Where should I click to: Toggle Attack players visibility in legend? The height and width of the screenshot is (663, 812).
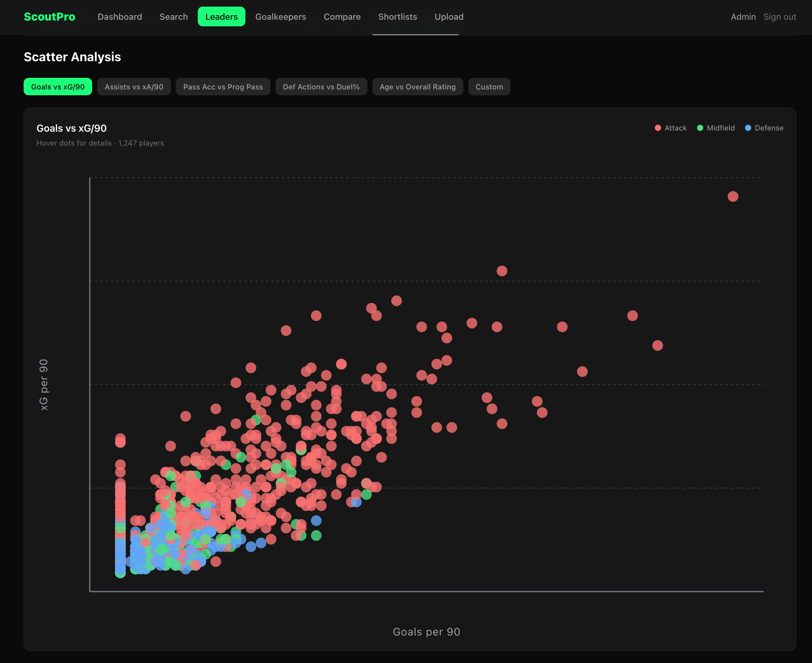(x=671, y=128)
